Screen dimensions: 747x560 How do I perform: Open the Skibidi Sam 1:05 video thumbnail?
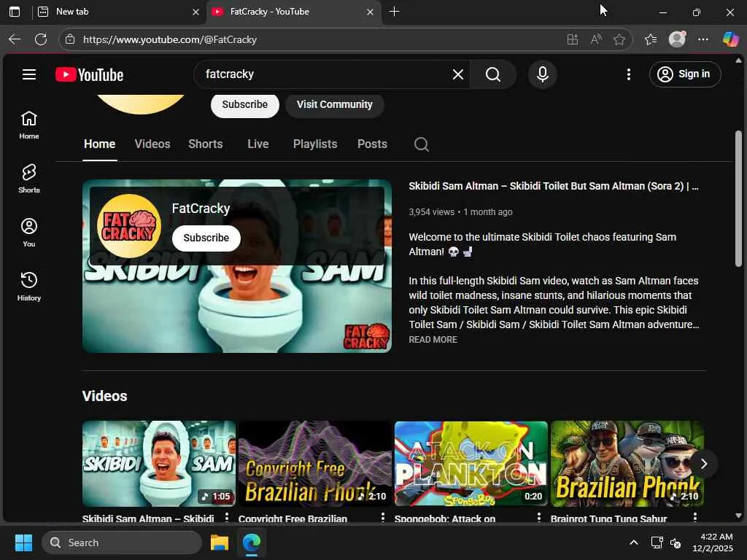(158, 464)
